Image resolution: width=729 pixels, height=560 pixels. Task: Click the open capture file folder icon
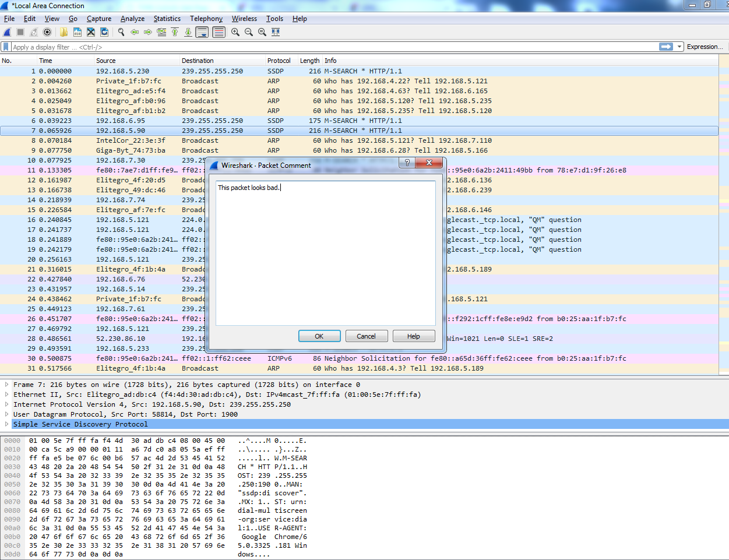tap(64, 32)
